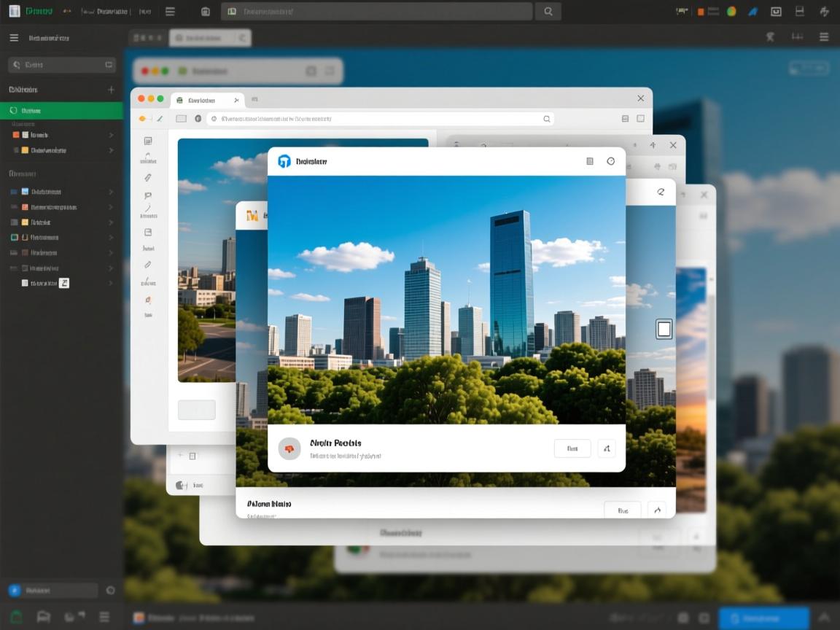840x630 pixels.
Task: Expand the sidebar row just below green highlighted item
Action: coord(62,135)
